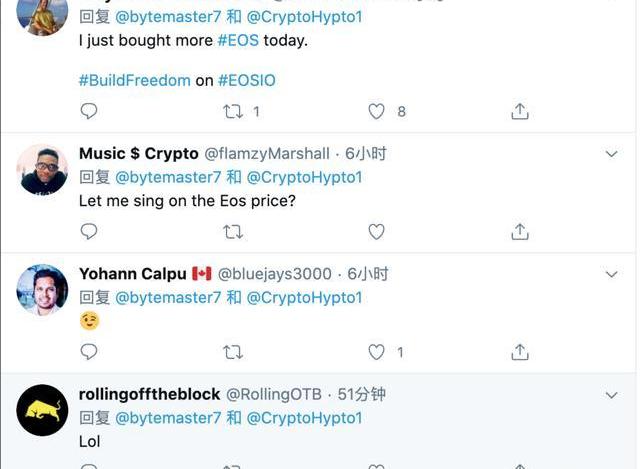Open the @flamzyMarshall profile handle
The width and height of the screenshot is (640, 469).
(267, 154)
